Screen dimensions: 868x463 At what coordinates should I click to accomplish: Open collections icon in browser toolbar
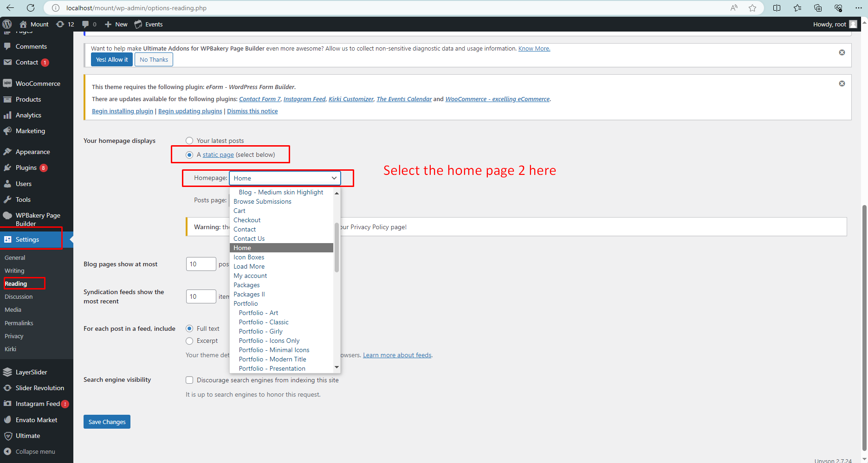click(818, 8)
